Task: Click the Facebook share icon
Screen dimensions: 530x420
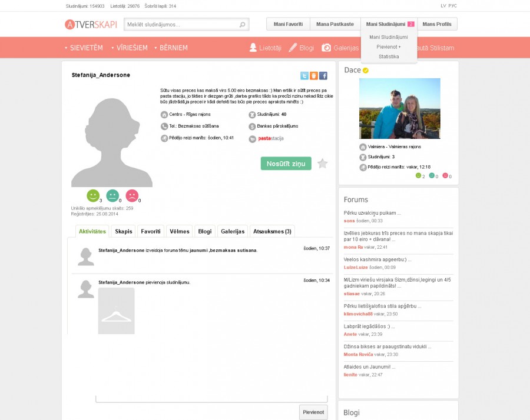Action: [323, 76]
